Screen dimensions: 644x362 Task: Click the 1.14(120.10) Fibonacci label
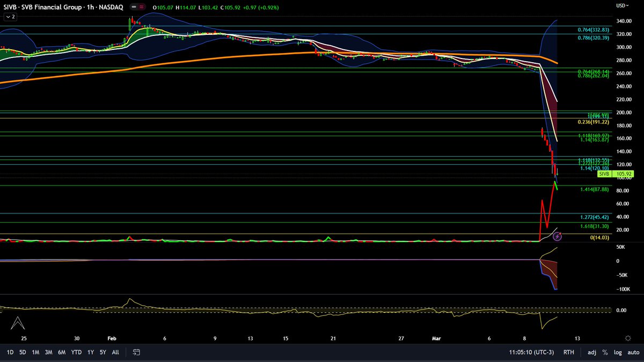(x=596, y=168)
